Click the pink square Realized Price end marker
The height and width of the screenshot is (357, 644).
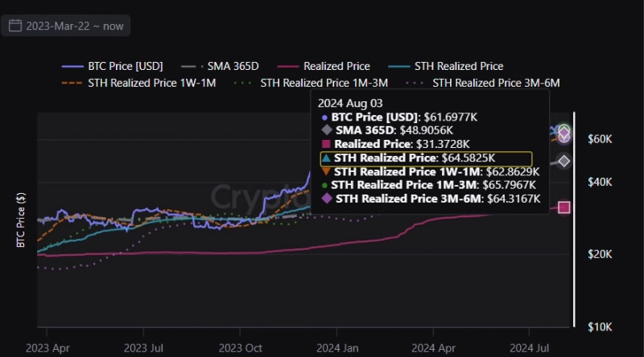click(x=564, y=207)
